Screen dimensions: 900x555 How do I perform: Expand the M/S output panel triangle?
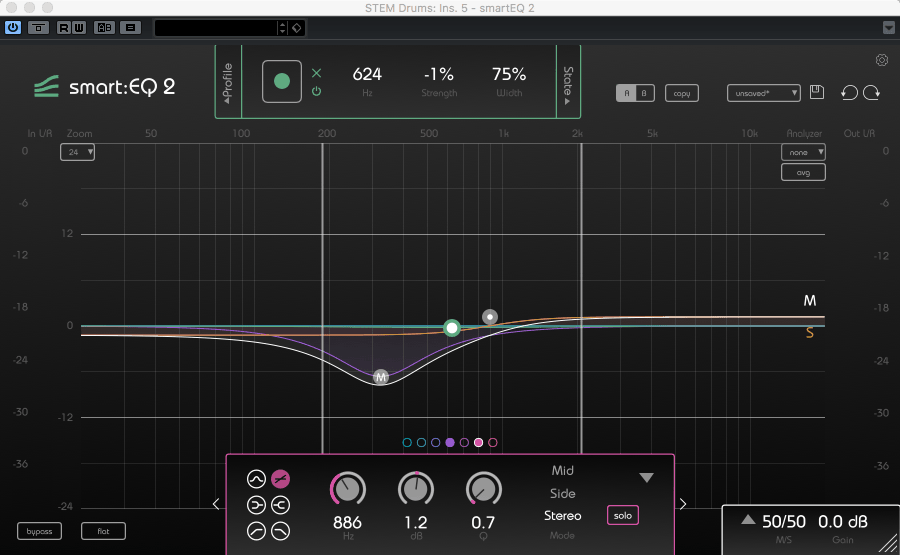coord(748,520)
